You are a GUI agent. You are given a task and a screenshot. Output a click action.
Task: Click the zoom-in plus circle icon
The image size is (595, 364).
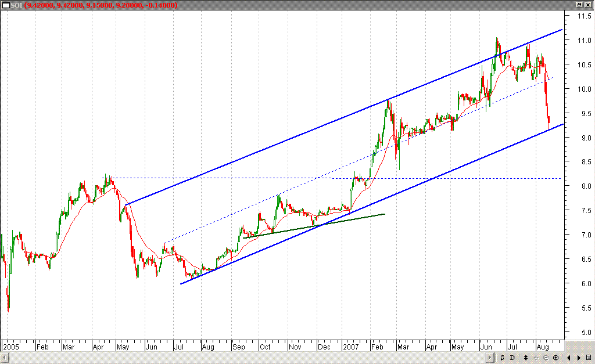(x=556, y=358)
